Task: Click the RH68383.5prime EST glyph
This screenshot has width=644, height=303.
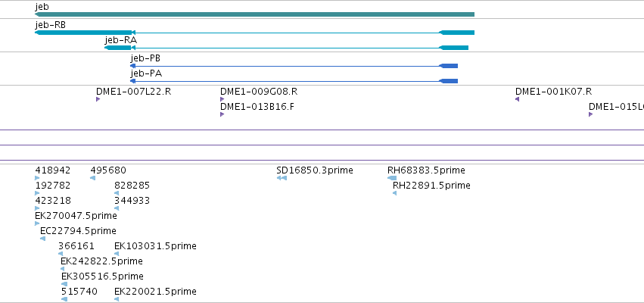Action: [x=392, y=178]
